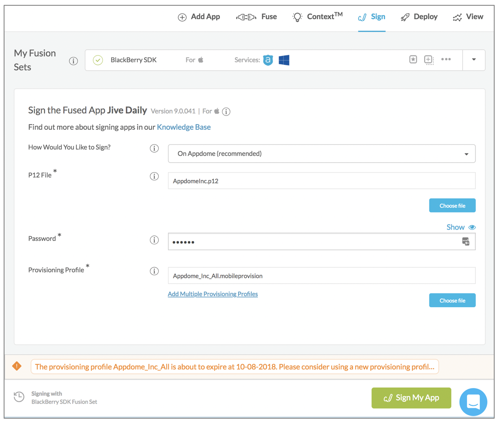Click the Password input field
The height and width of the screenshot is (426, 504).
pyautogui.click(x=322, y=242)
